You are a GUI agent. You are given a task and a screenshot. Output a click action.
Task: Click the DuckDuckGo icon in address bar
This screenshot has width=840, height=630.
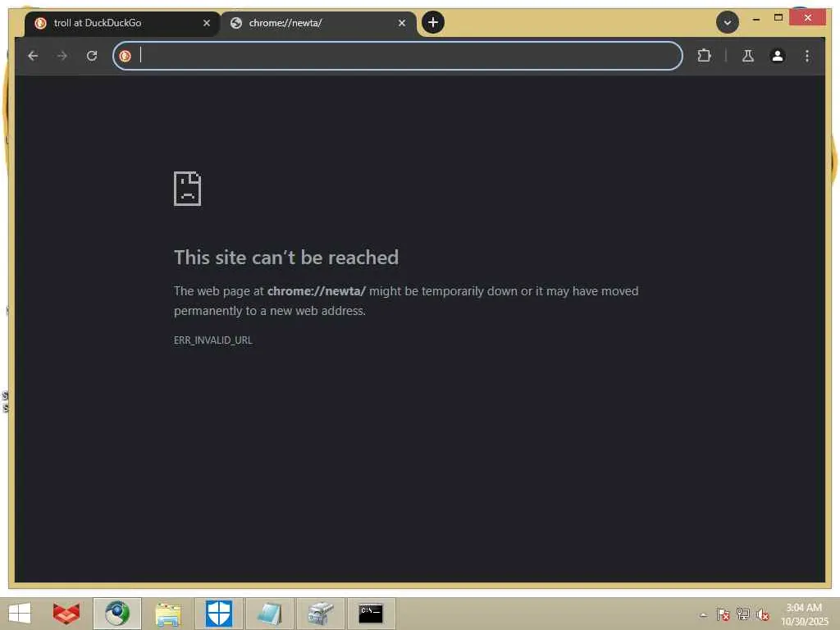[x=125, y=57]
